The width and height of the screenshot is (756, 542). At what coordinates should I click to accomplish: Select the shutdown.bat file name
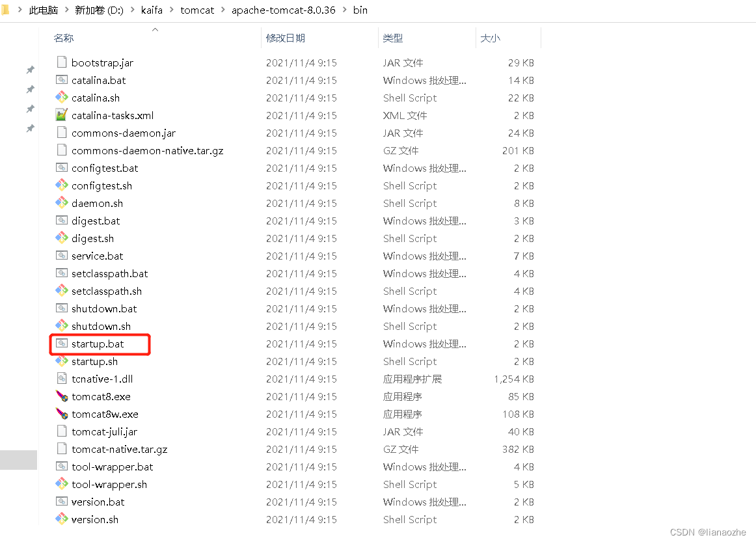pos(104,308)
